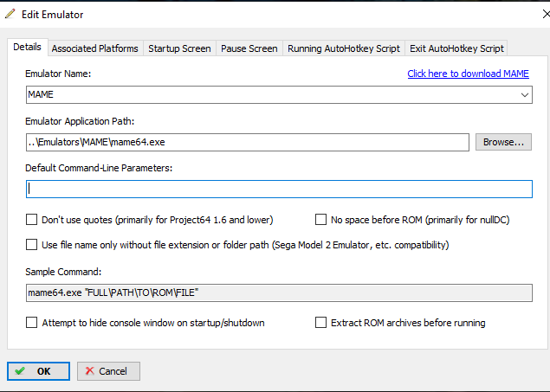Open Running AutoHotkey Script tab
Screen dimensions: 550x392
pyautogui.click(x=343, y=48)
